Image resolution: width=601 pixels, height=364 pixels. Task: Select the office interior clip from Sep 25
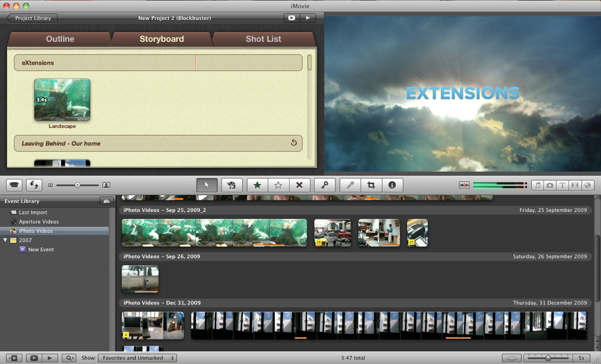(x=379, y=233)
